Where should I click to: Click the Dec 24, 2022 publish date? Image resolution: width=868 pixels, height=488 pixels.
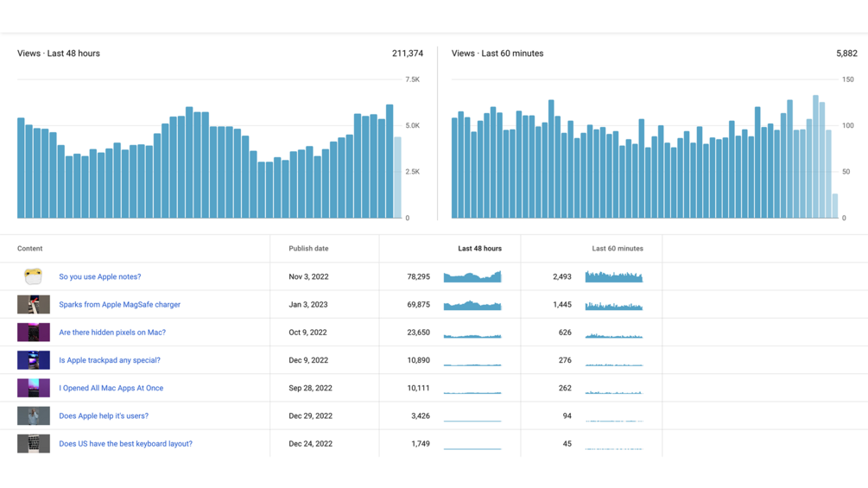pos(311,444)
